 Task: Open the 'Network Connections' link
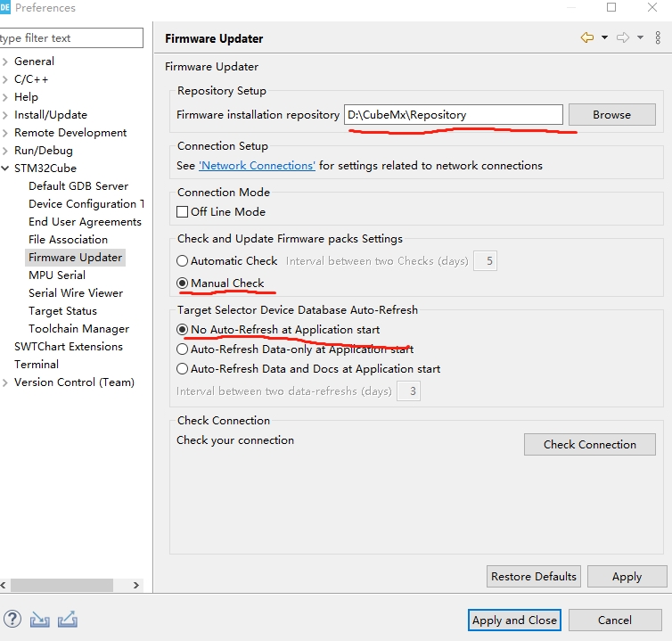(257, 166)
